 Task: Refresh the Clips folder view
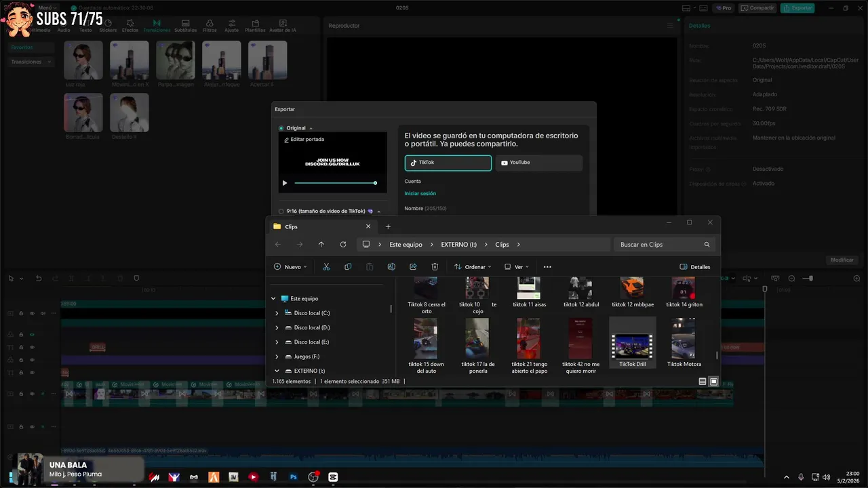[x=343, y=245]
